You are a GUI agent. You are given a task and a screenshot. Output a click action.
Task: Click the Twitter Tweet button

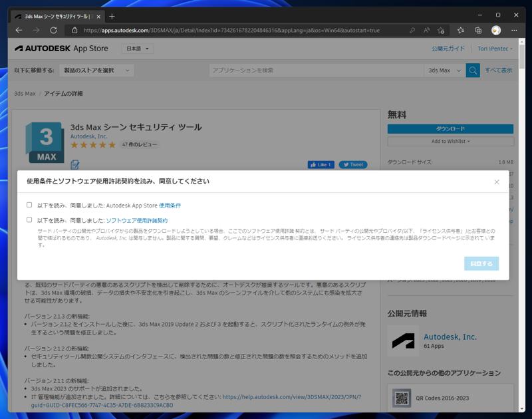tap(353, 164)
